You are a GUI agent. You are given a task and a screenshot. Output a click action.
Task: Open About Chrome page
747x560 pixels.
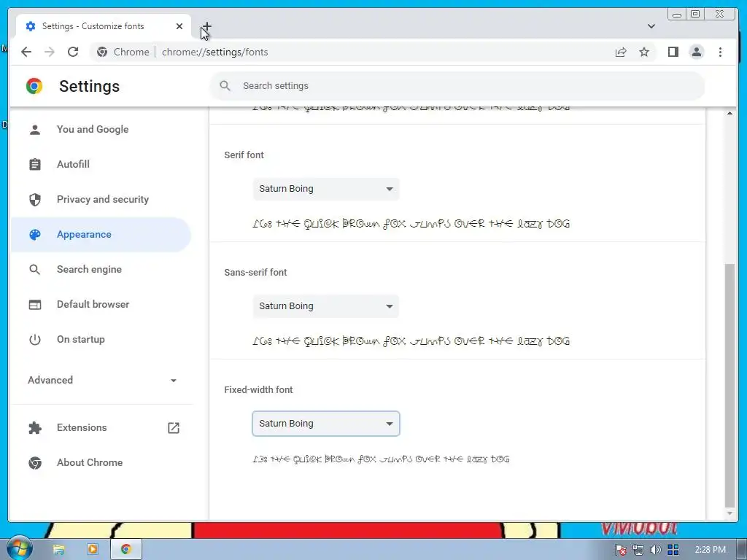(101, 462)
